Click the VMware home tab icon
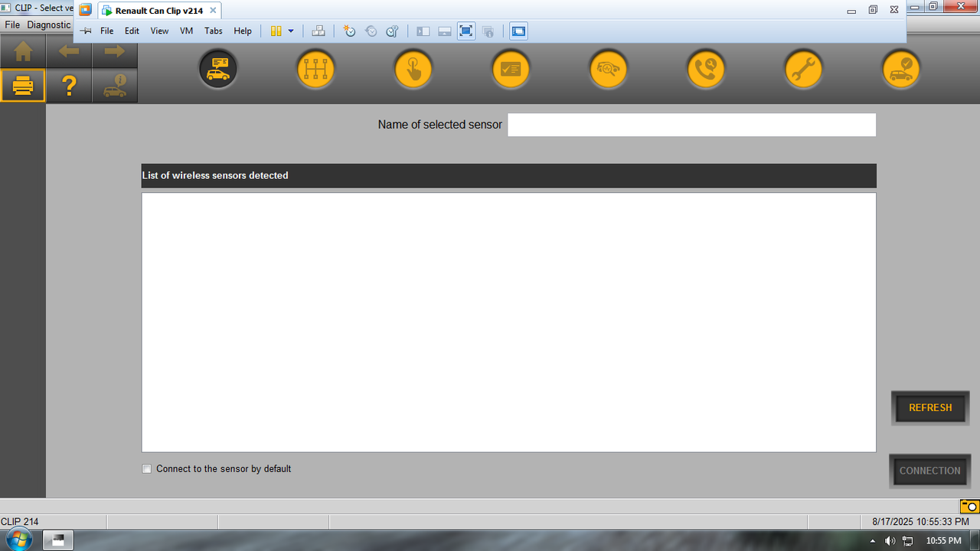The image size is (980, 551). coord(86,11)
